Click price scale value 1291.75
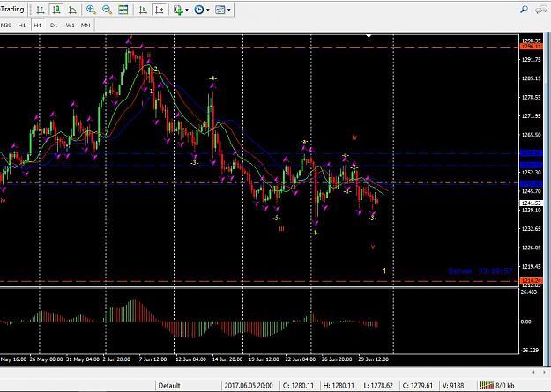 pos(531,59)
